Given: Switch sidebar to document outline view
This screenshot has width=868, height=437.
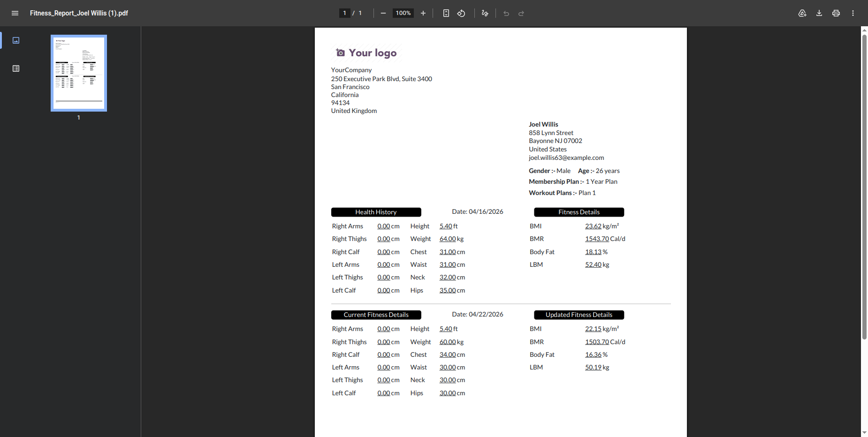Looking at the screenshot, I should [x=16, y=68].
